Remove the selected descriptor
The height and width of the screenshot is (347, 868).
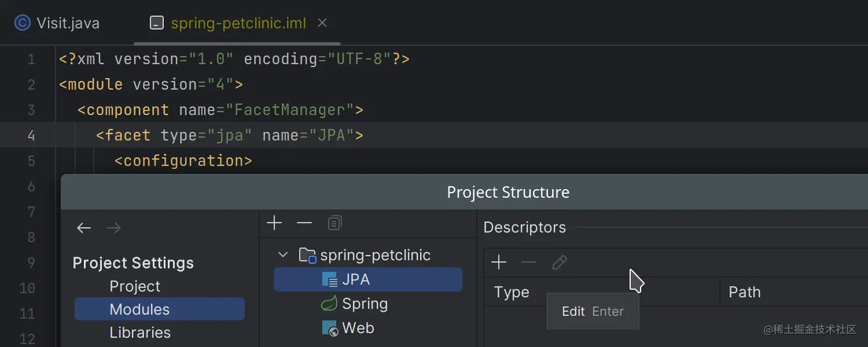[x=529, y=263]
